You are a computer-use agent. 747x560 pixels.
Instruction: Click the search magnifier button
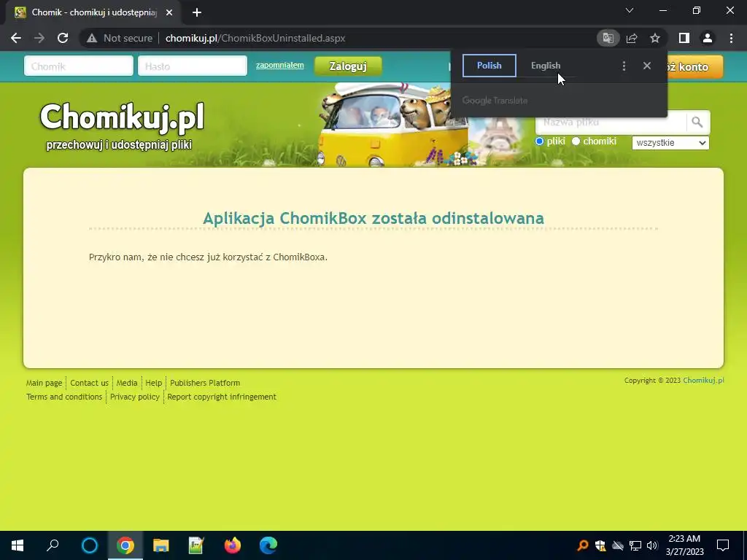[x=697, y=122]
